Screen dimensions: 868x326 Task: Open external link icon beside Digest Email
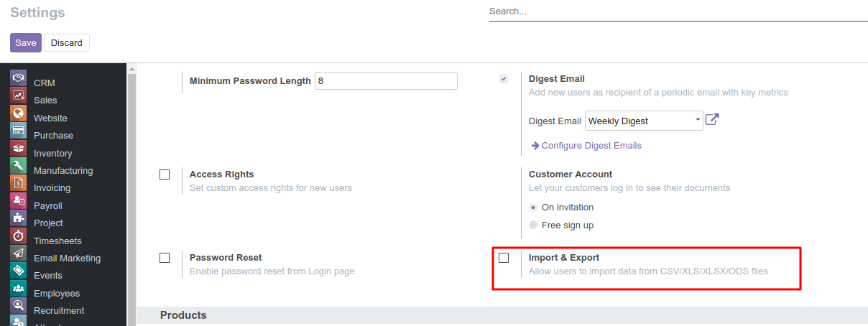712,120
